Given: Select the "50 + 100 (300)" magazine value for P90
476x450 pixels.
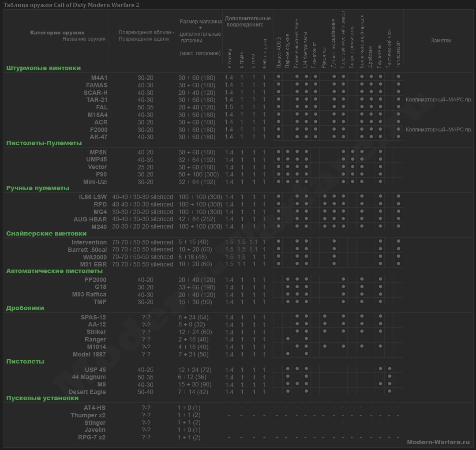Looking at the screenshot, I should coord(199,175).
